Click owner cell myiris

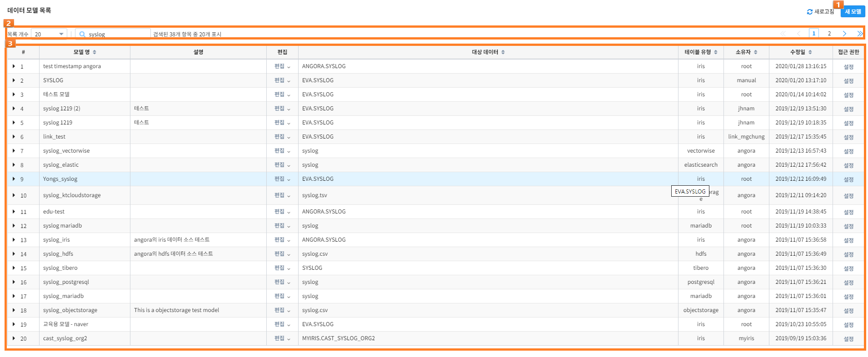tap(746, 338)
